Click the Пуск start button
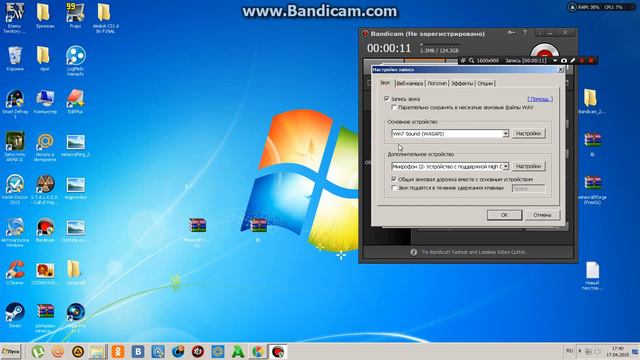 point(11,351)
